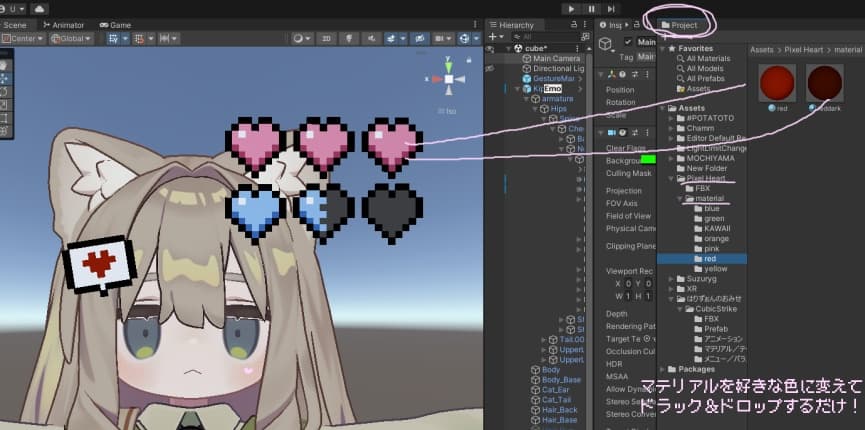Screen dimensions: 865x430
Task: Collapse the Hips node in Hierarchy
Action: point(536,109)
